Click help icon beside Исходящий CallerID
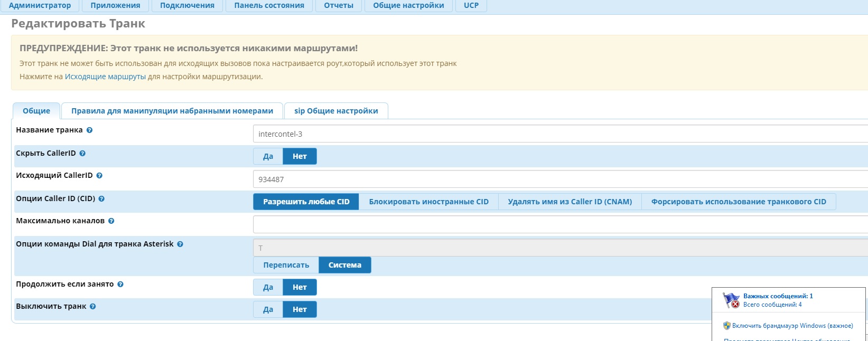Image resolution: width=868 pixels, height=341 pixels. coord(99,176)
